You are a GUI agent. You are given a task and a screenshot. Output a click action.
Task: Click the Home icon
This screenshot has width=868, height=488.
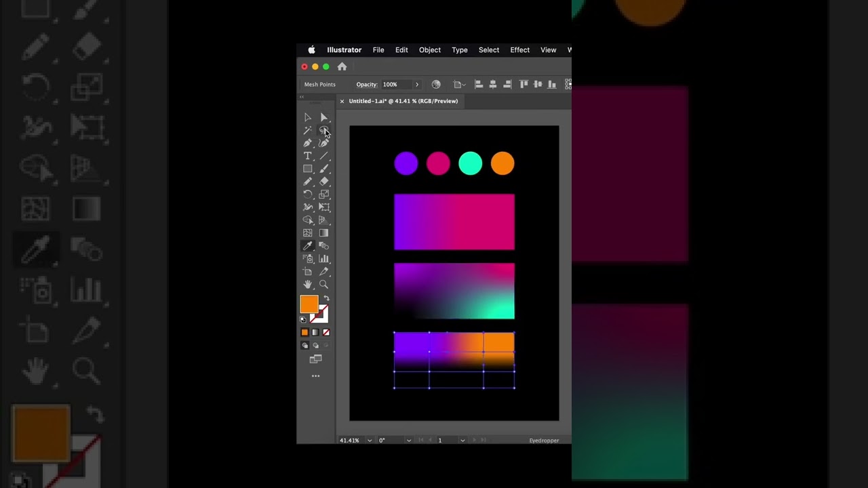click(342, 66)
